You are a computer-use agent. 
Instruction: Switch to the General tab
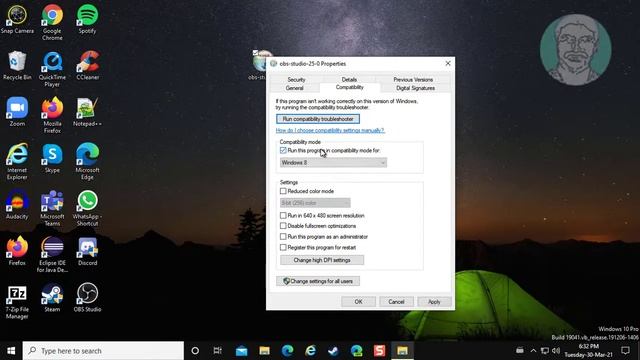(295, 88)
